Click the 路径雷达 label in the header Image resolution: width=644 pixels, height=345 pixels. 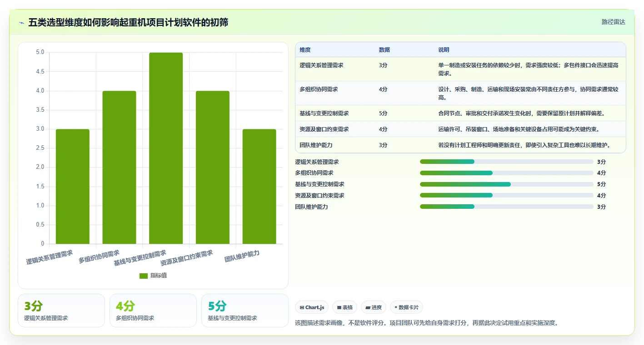pyautogui.click(x=613, y=22)
